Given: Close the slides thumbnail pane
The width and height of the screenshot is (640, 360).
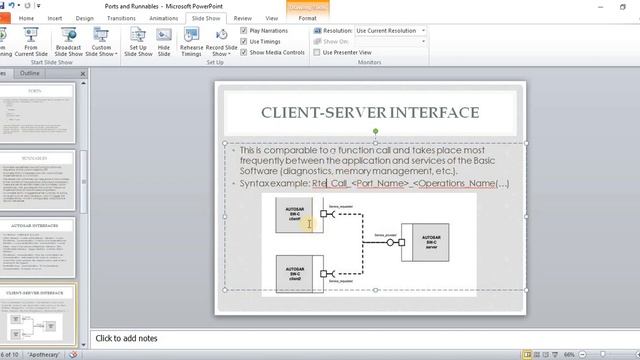Looking at the screenshot, I should click(83, 74).
